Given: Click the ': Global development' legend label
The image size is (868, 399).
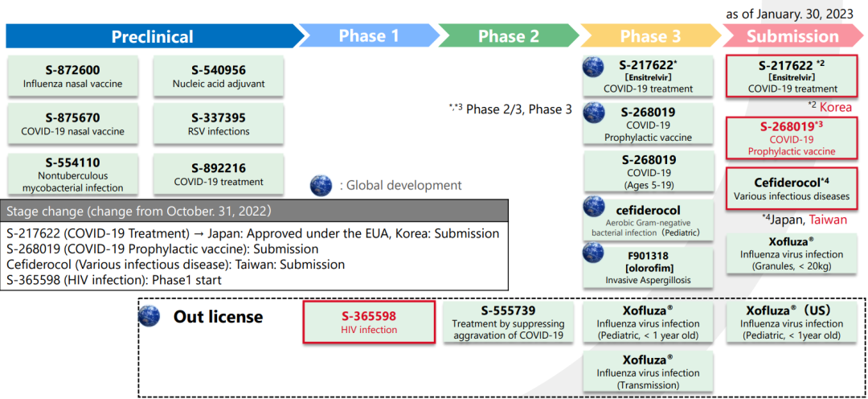Looking at the screenshot, I should coord(400,186).
